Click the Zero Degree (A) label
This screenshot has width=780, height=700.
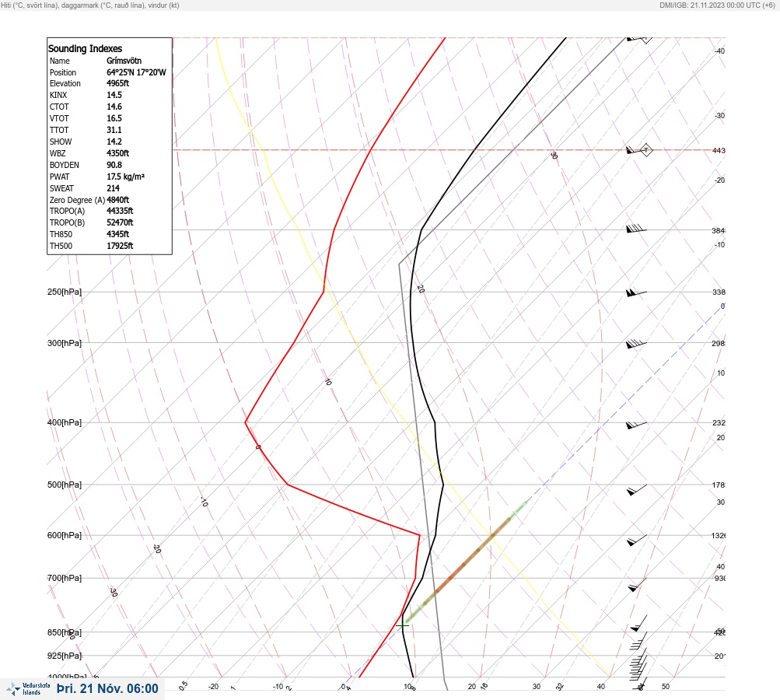point(77,200)
